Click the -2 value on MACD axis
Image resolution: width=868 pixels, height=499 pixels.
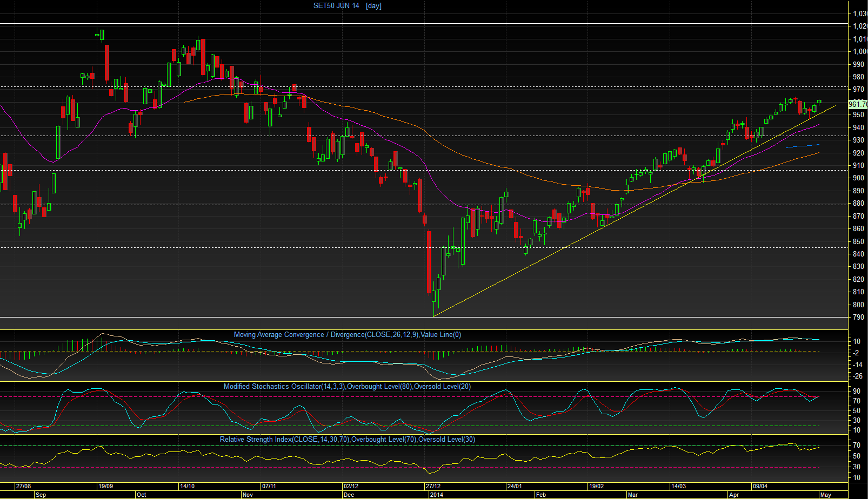click(x=857, y=353)
